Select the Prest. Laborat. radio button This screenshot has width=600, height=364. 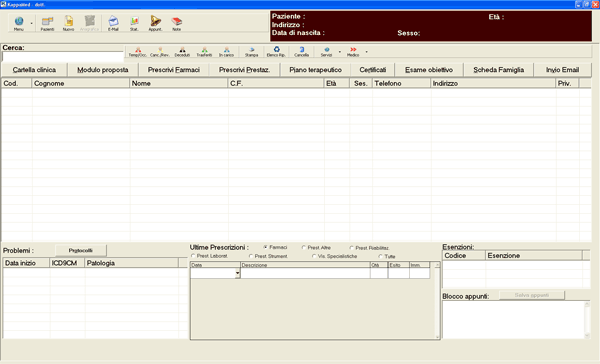[193, 256]
